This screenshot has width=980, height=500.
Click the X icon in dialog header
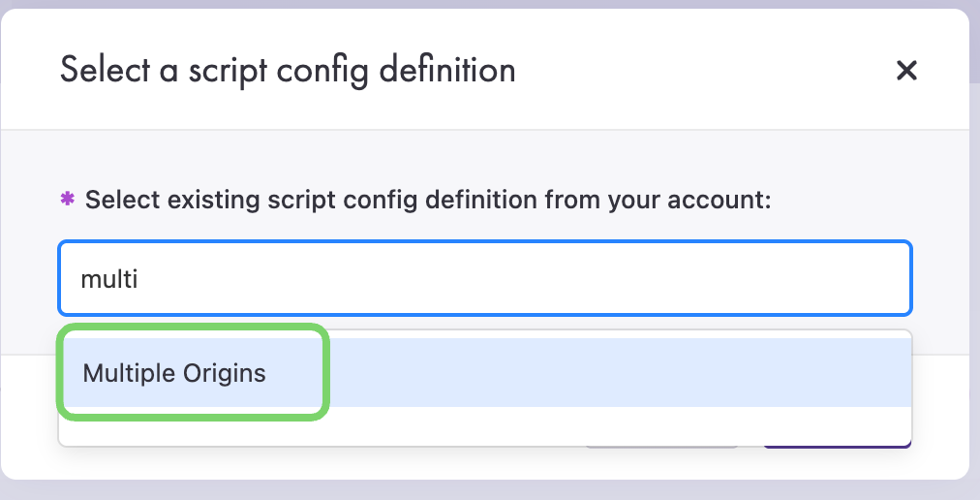coord(906,70)
